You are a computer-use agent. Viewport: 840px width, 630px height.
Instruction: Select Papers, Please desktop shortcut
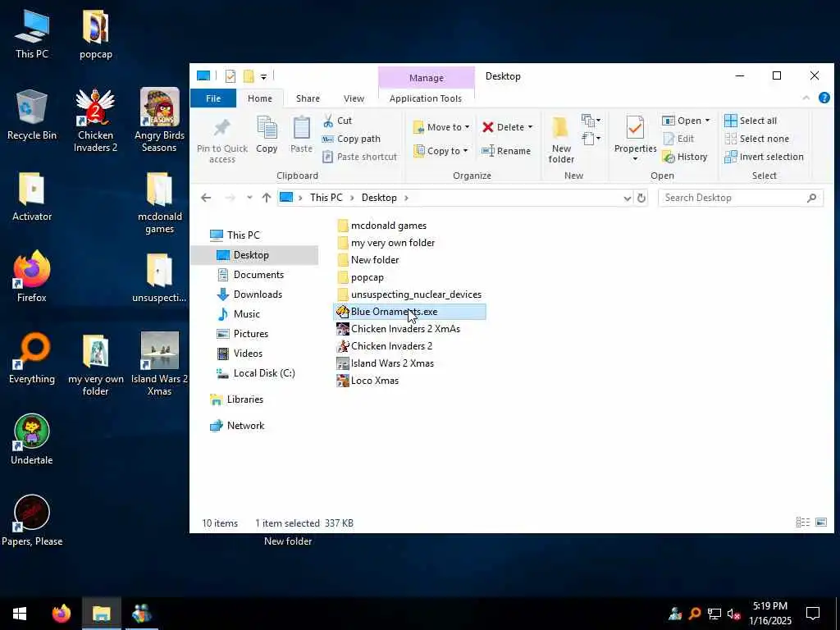[32, 520]
